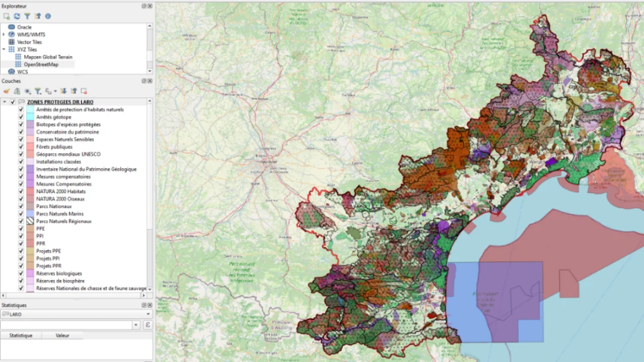Select the Réserves biologiques layer
The image size is (644, 362).
coord(59,273)
